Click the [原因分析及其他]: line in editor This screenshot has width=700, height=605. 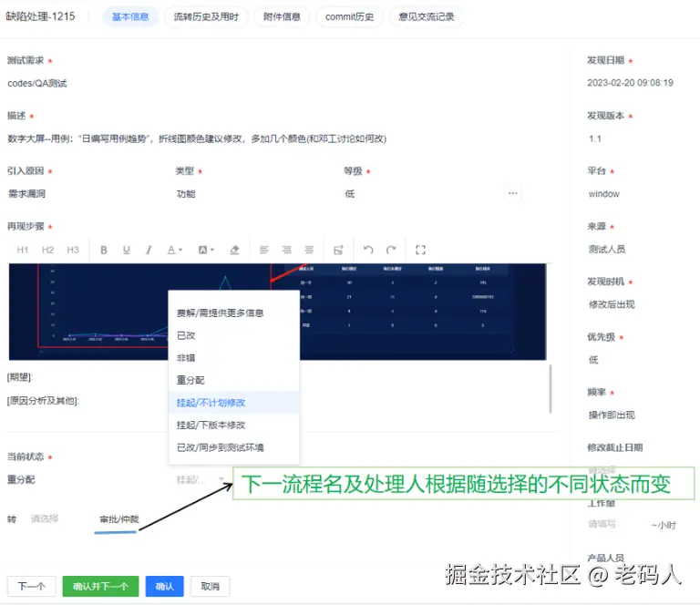tap(43, 401)
